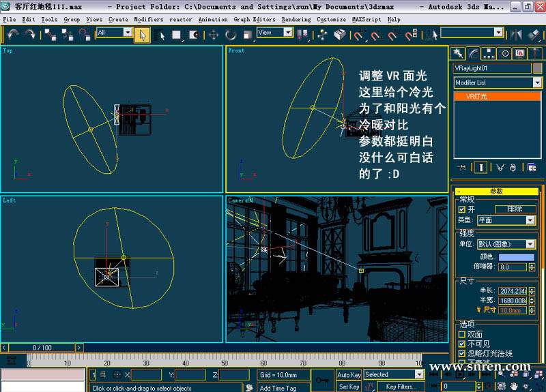Open the Display command panel tab
This screenshot has height=392, width=546.
[520, 53]
